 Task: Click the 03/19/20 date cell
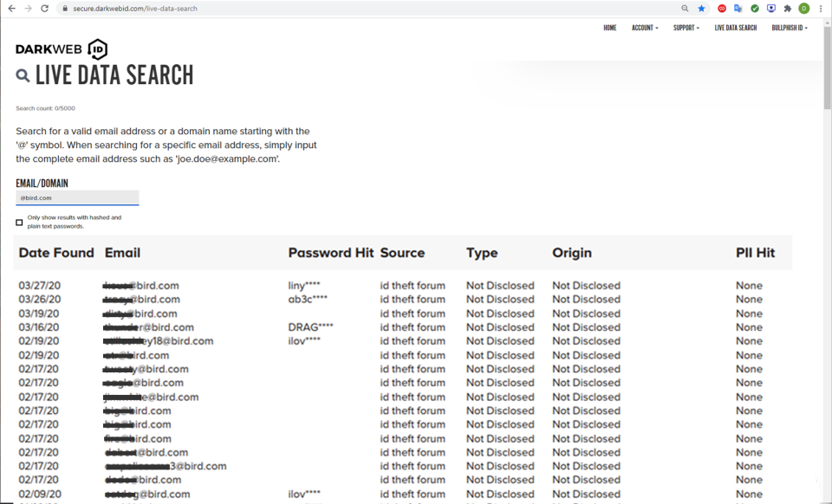39,313
